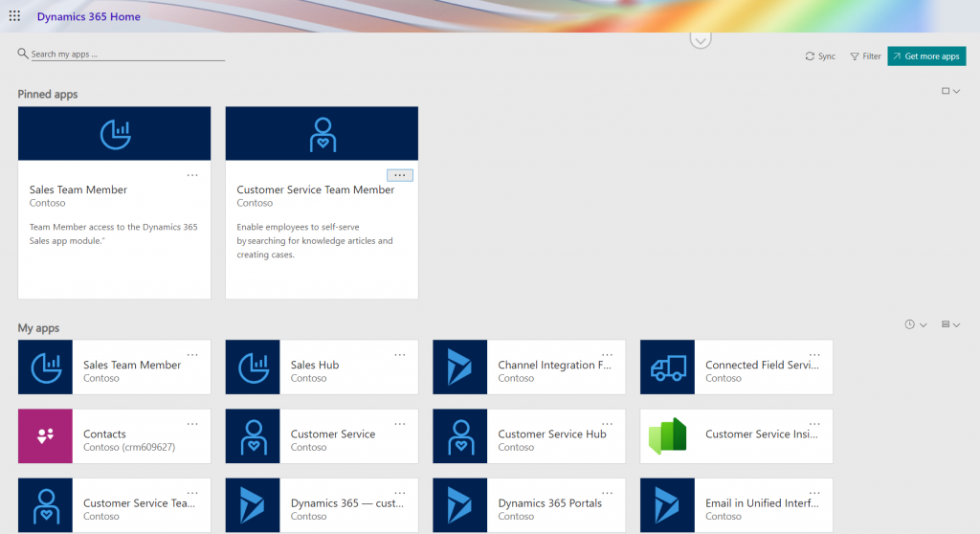Open Channel Integration Framework app icon
Screen dimensions: 980x534
[460, 367]
